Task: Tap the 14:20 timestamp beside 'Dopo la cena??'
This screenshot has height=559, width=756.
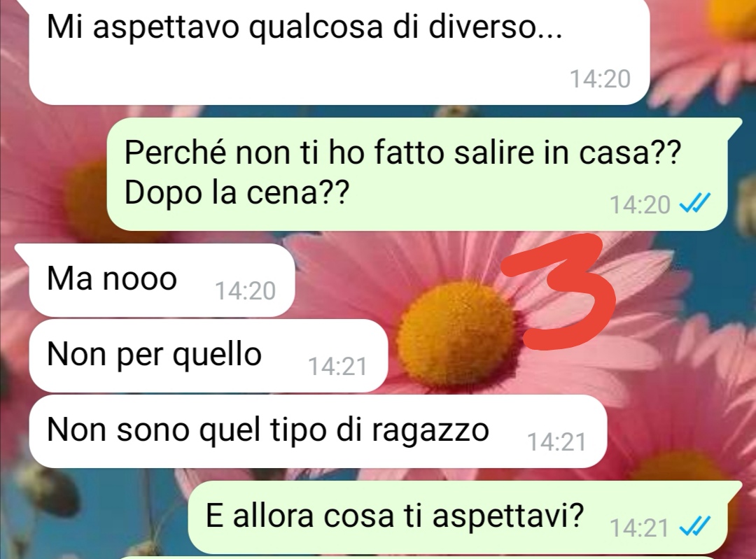Action: pos(640,205)
